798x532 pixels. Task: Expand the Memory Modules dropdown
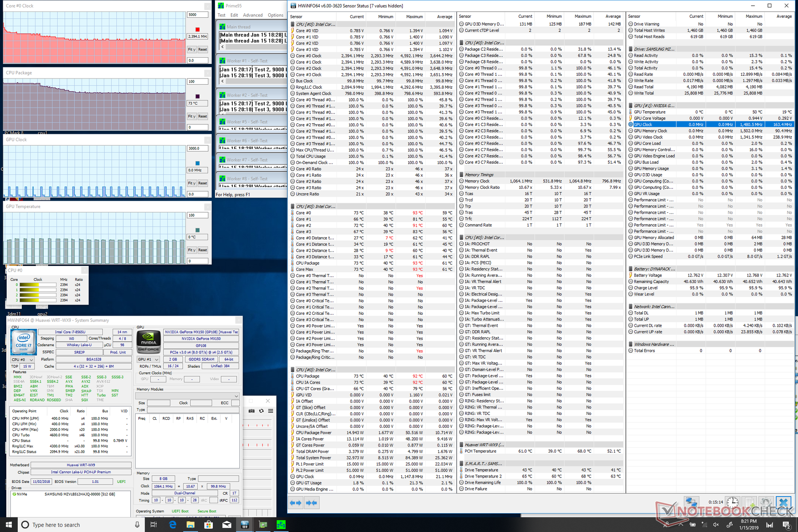pyautogui.click(x=188, y=396)
